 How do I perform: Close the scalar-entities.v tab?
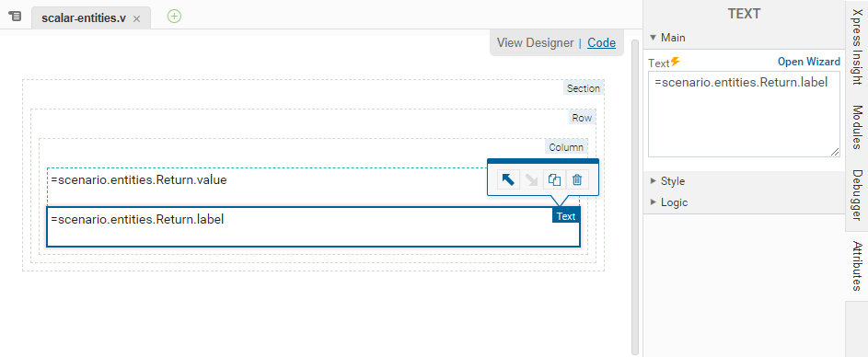tap(137, 18)
